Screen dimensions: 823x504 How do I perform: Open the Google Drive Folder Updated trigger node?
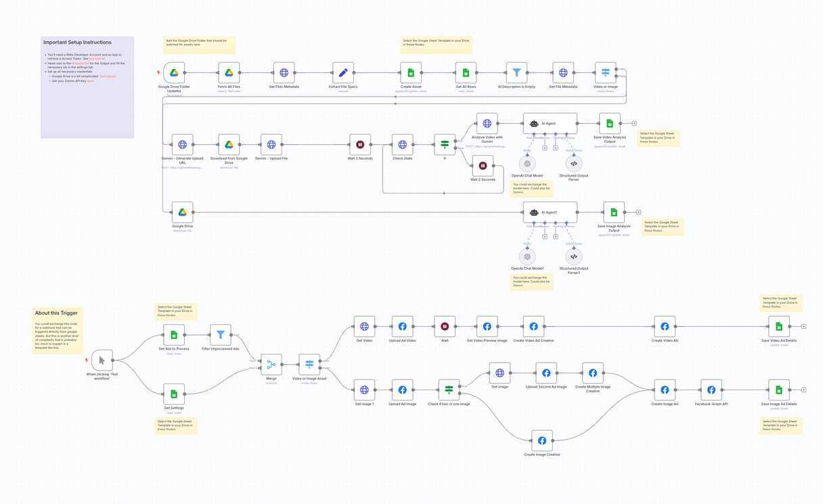pos(173,72)
